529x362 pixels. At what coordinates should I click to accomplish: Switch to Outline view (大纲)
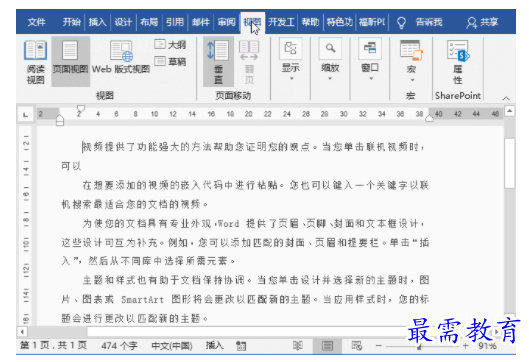click(x=170, y=44)
